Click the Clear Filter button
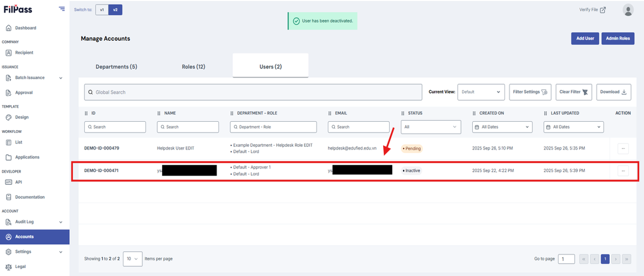The width and height of the screenshot is (644, 276). [x=574, y=92]
